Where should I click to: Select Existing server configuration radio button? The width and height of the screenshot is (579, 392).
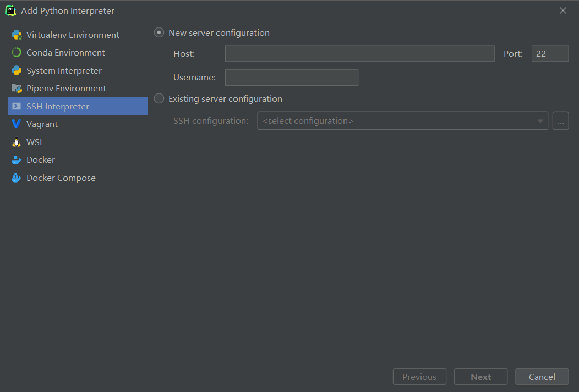click(159, 99)
